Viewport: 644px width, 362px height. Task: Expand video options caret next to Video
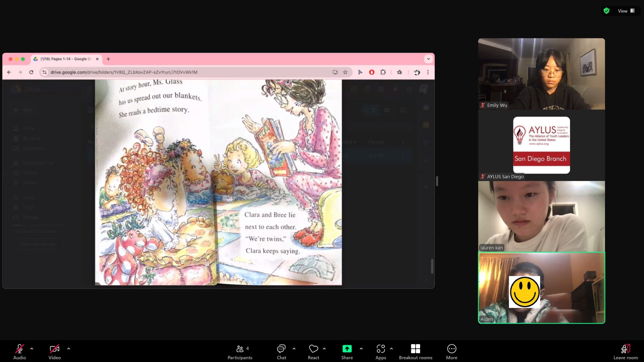tap(69, 348)
